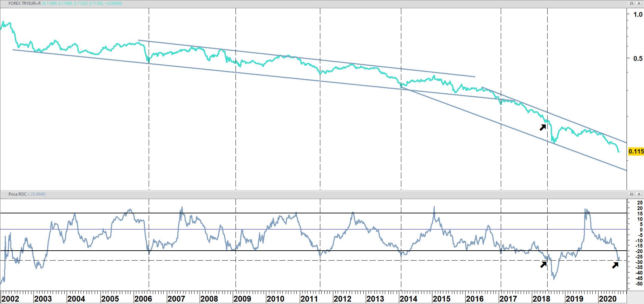Click the 0.5 price scale label
644x304 pixels.
[638, 58]
